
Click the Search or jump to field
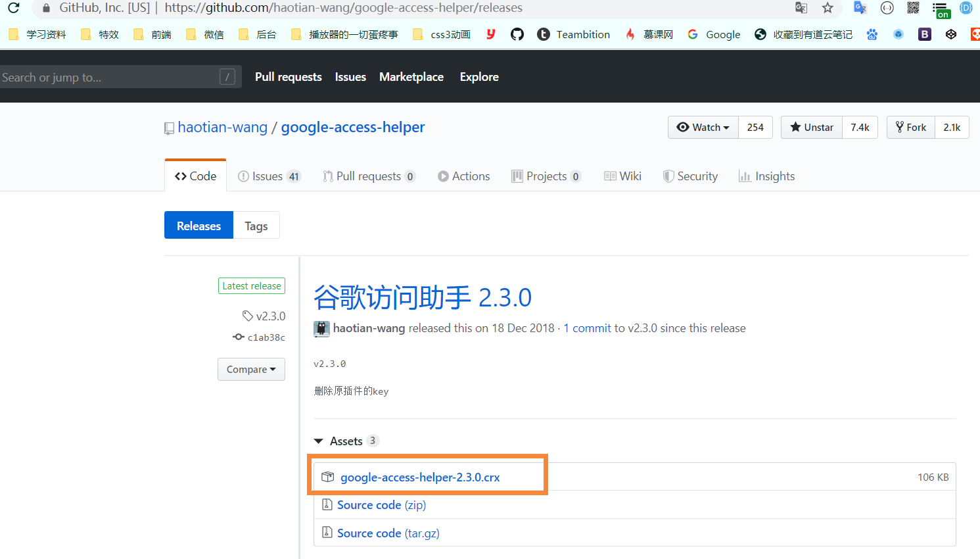pyautogui.click(x=108, y=77)
